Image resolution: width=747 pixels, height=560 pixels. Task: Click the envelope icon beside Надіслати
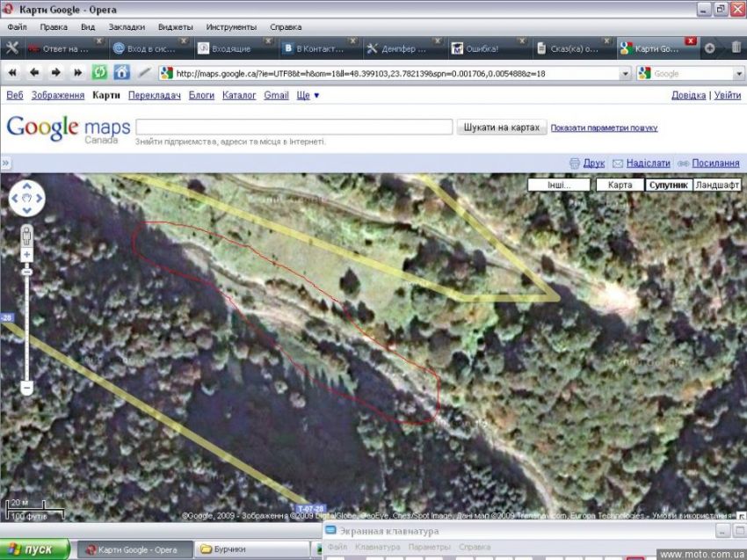pyautogui.click(x=618, y=164)
